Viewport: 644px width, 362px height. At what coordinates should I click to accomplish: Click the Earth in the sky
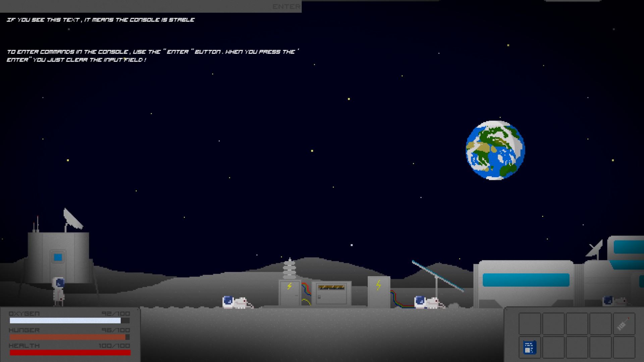point(495,150)
